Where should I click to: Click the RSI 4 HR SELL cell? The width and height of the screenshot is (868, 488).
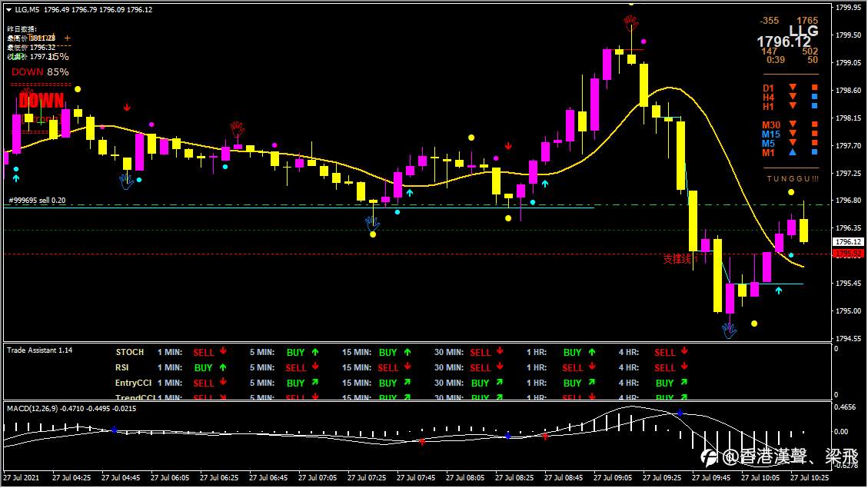(664, 368)
